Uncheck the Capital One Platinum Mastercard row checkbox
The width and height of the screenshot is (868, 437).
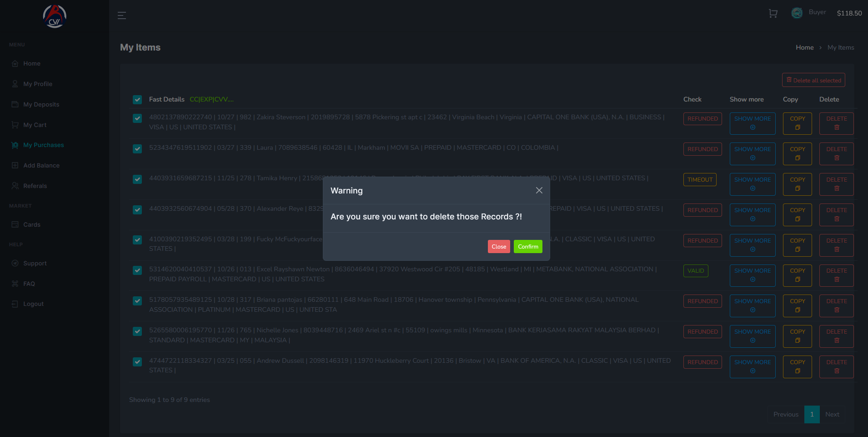click(137, 301)
